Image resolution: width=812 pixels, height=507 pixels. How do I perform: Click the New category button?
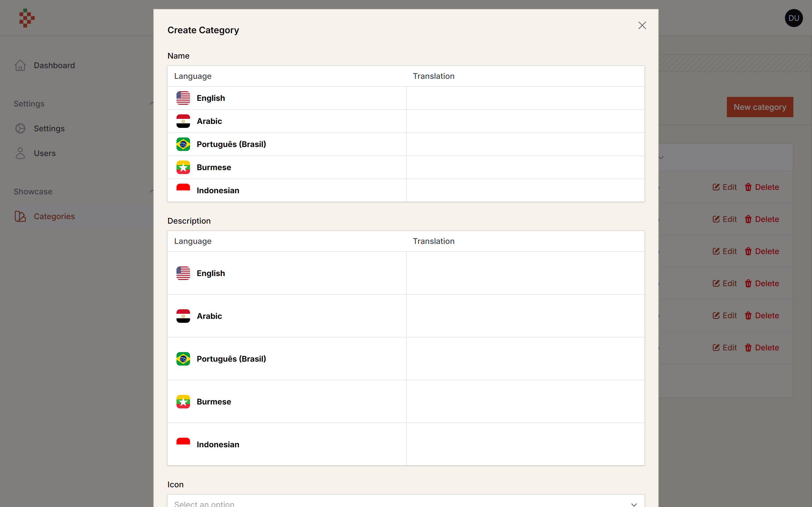click(x=760, y=107)
